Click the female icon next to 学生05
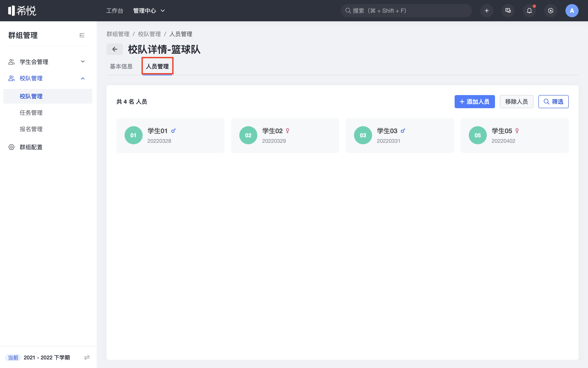Image resolution: width=588 pixels, height=368 pixels. pos(517,131)
